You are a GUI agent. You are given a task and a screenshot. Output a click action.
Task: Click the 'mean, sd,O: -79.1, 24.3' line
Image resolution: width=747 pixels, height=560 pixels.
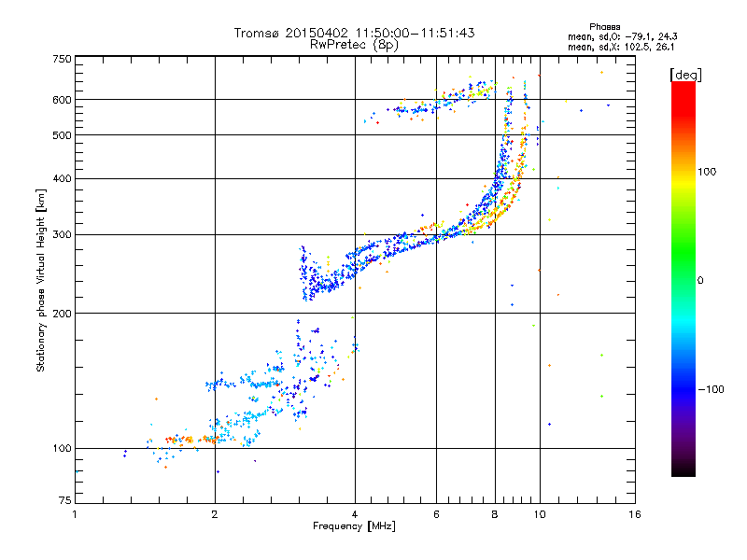(622, 36)
